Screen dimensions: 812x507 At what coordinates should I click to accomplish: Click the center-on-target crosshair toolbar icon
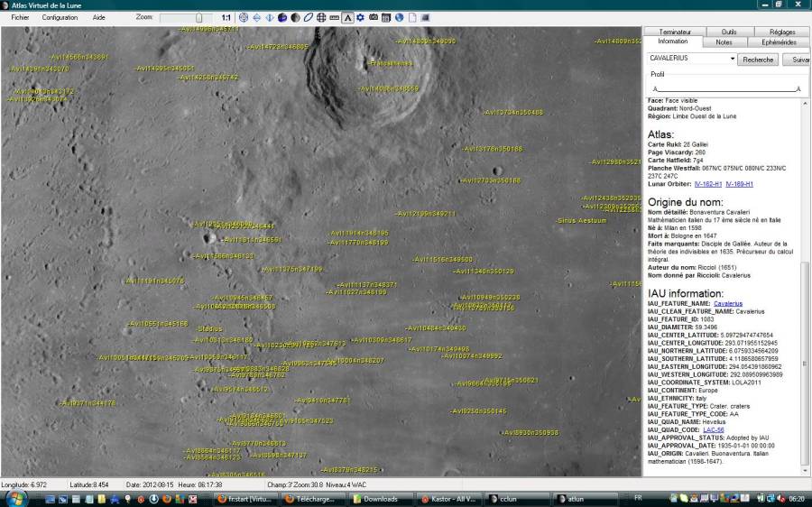[244, 18]
